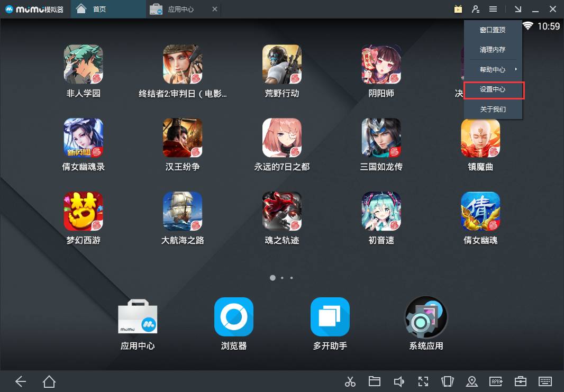Open the virtual location pin icon
Image resolution: width=564 pixels, height=392 pixels.
(471, 381)
